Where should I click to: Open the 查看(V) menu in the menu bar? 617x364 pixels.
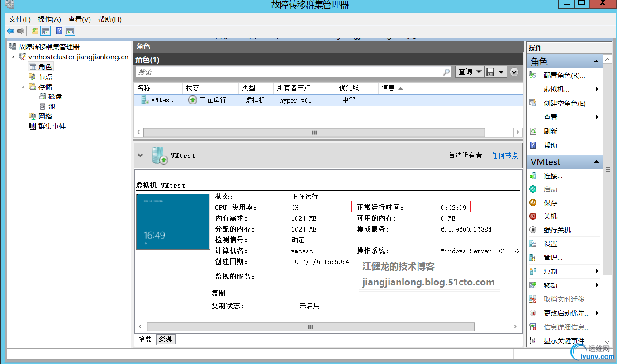(x=80, y=19)
